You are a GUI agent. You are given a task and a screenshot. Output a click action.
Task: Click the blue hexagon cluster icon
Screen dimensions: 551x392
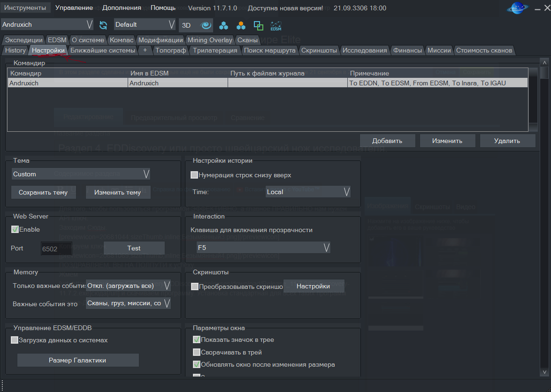(x=223, y=25)
